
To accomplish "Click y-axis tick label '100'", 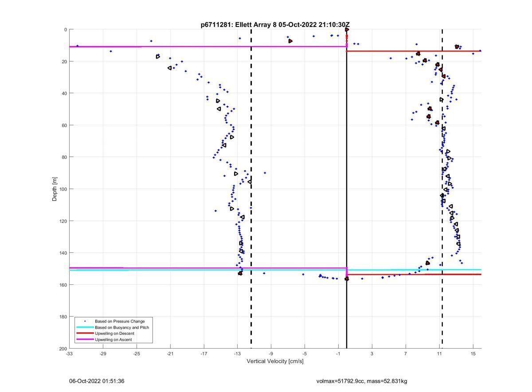I will tap(63, 189).
